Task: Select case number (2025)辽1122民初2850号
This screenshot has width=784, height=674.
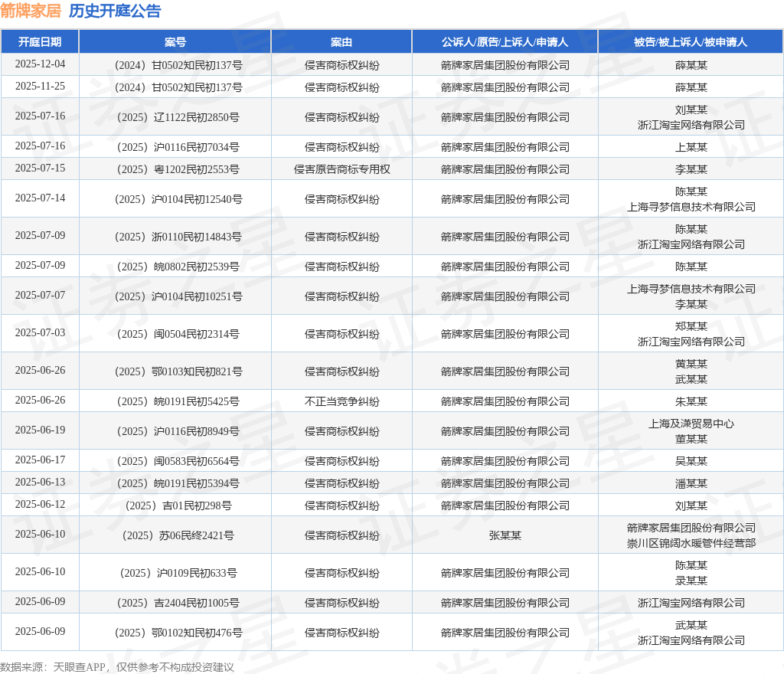Action: pyautogui.click(x=178, y=117)
